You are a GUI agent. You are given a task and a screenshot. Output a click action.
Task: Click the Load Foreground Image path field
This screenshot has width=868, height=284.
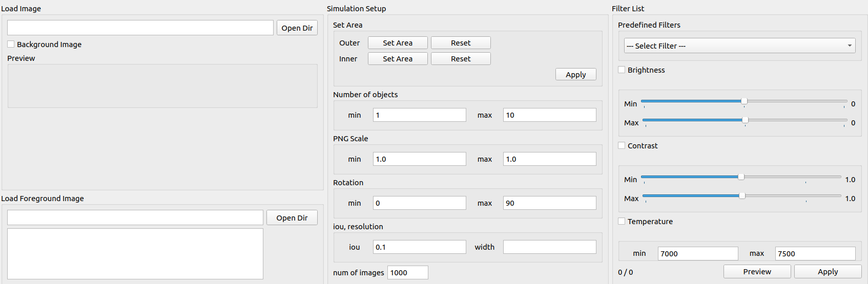[x=135, y=217]
